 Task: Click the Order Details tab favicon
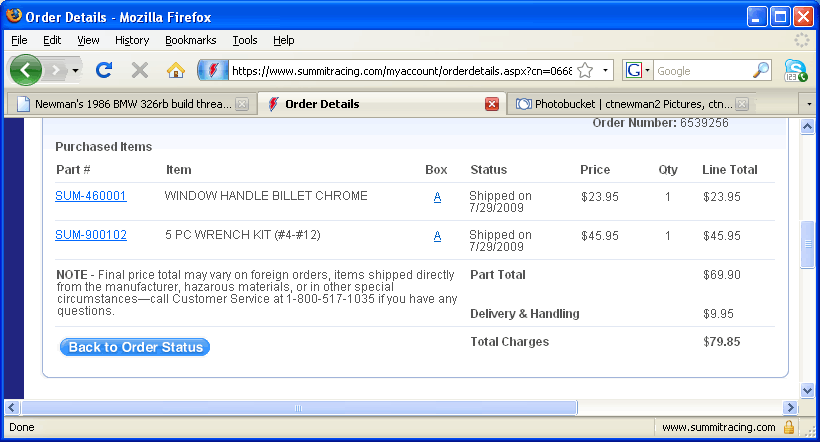point(273,104)
